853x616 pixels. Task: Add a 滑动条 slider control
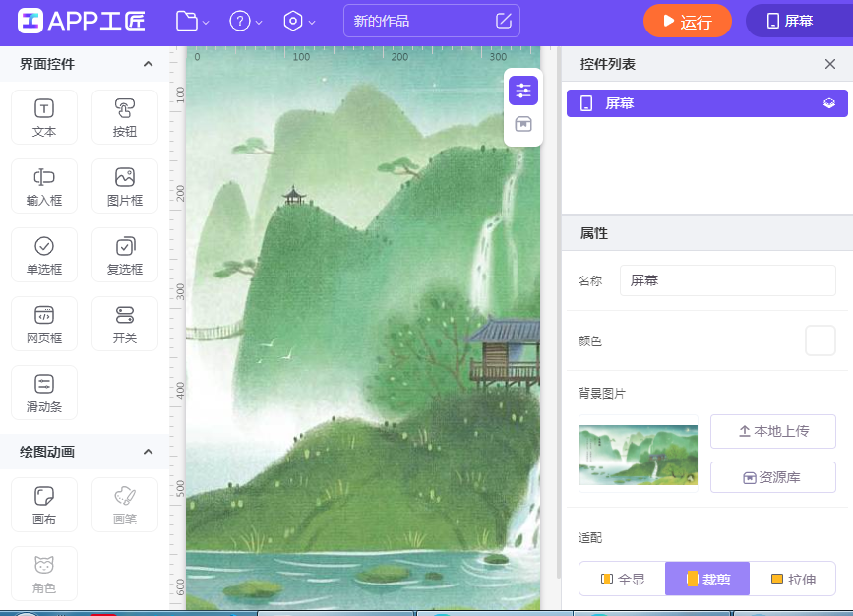tap(44, 393)
